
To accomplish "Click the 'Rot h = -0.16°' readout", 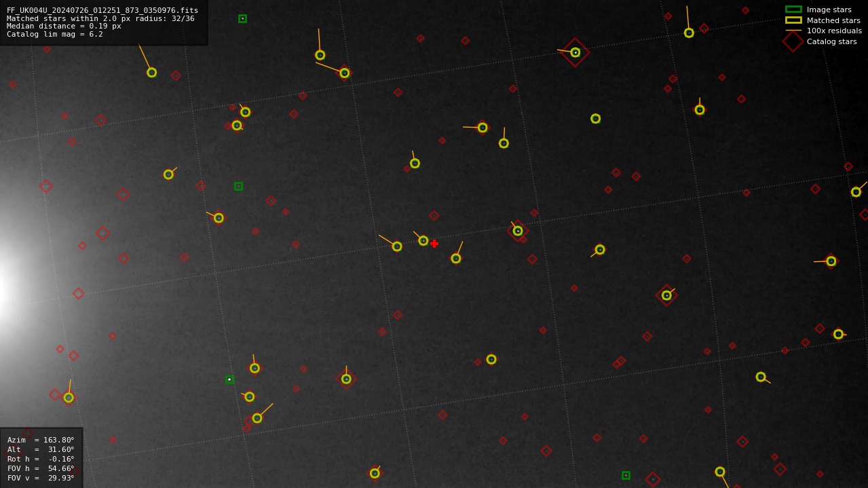I will point(41,459).
